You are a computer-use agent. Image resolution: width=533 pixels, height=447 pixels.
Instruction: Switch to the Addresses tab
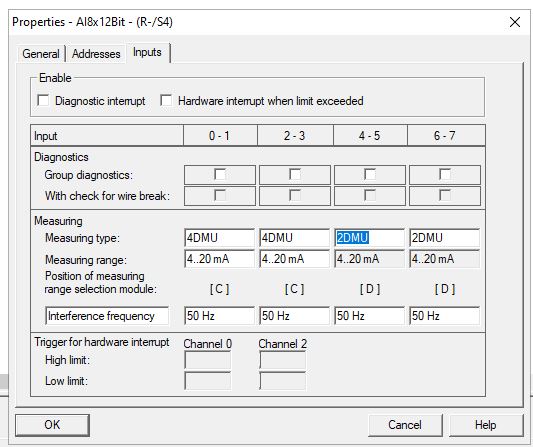(x=96, y=54)
